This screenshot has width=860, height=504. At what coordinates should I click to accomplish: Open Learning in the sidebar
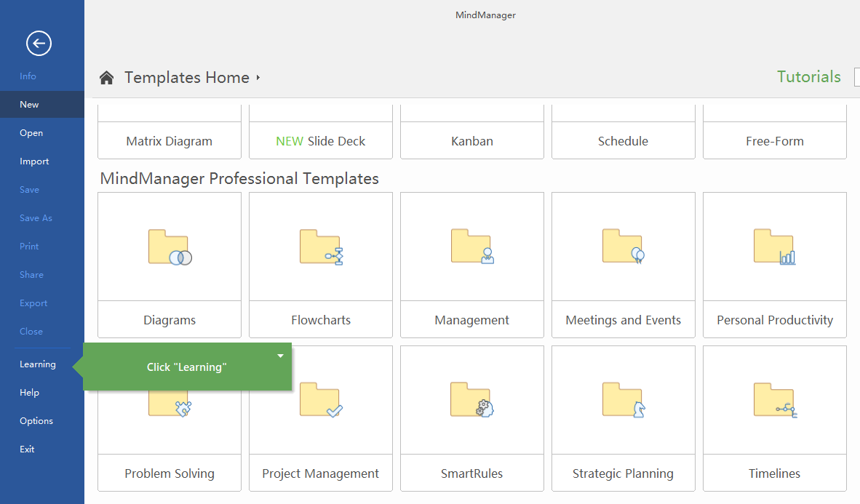coord(37,364)
